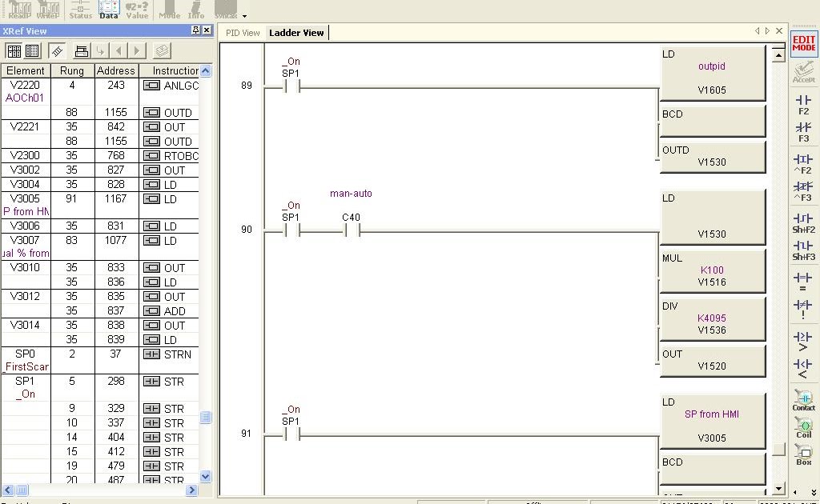
Task: Click the XRef previous arrow button
Action: [119, 50]
